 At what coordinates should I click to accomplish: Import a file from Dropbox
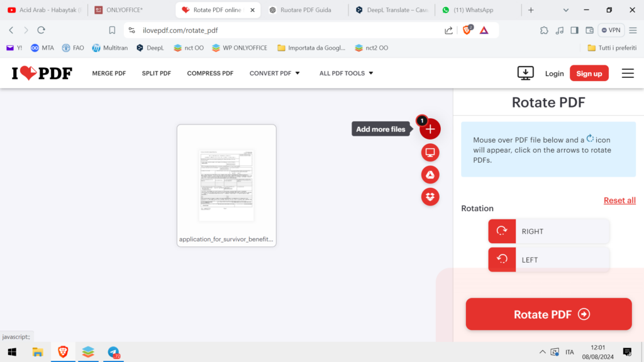[430, 197]
